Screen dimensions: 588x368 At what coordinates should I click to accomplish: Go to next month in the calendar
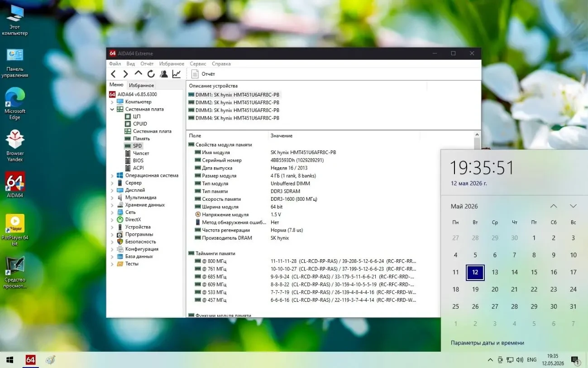click(x=573, y=206)
